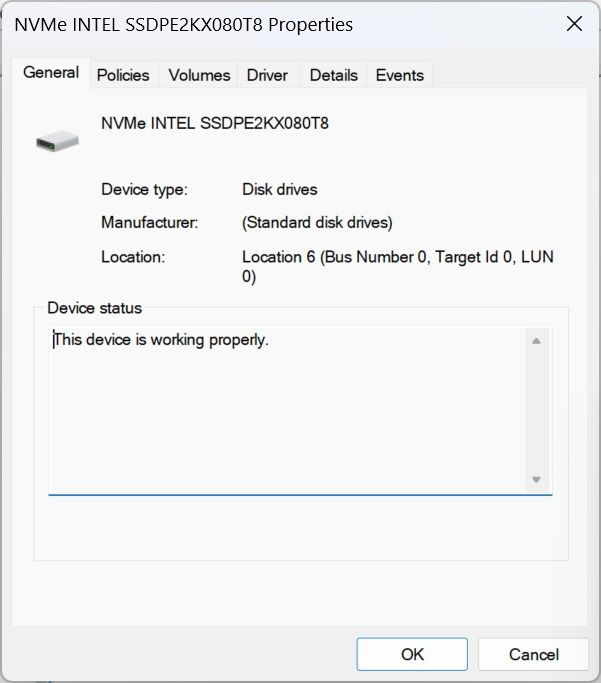Dismiss the dialog with Cancel
The width and height of the screenshot is (601, 683).
click(533, 654)
